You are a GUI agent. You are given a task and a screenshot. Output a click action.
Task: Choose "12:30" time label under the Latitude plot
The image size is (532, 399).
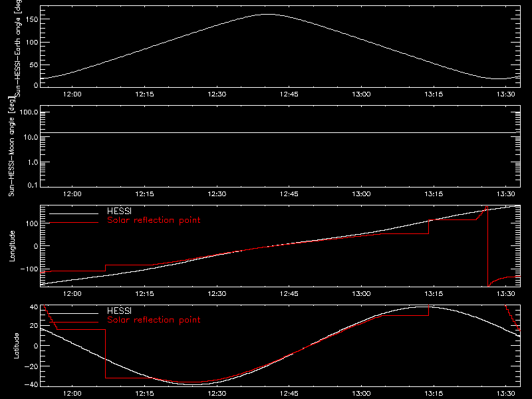[x=217, y=394]
